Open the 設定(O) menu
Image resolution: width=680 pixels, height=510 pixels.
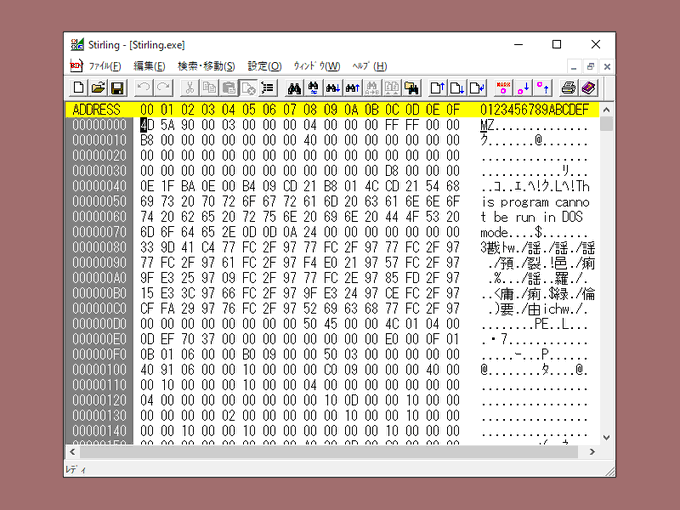pos(264,66)
